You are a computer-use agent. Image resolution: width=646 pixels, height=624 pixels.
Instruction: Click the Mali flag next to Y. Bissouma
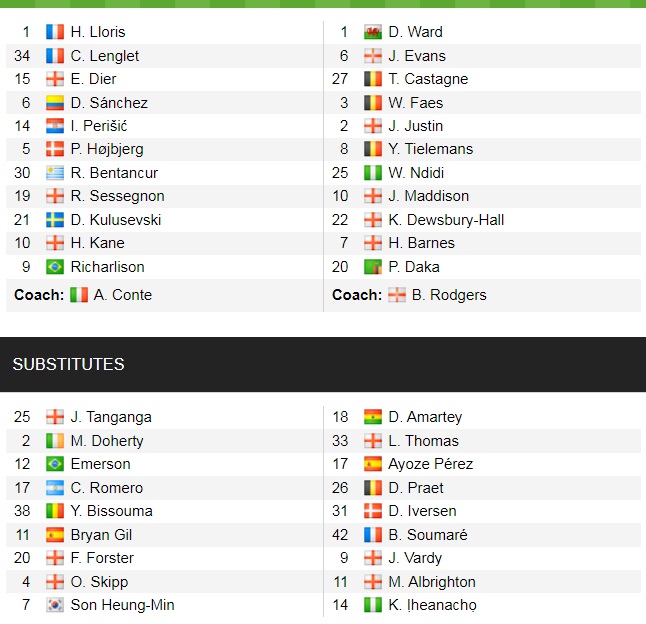tap(55, 511)
